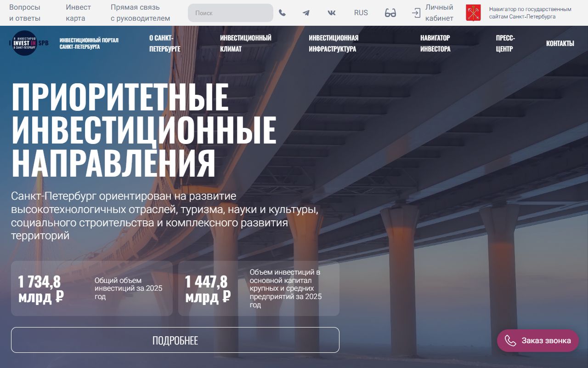Open Прямая связь с руководителем link
Screen dimensions: 588x368
pyautogui.click(x=141, y=13)
